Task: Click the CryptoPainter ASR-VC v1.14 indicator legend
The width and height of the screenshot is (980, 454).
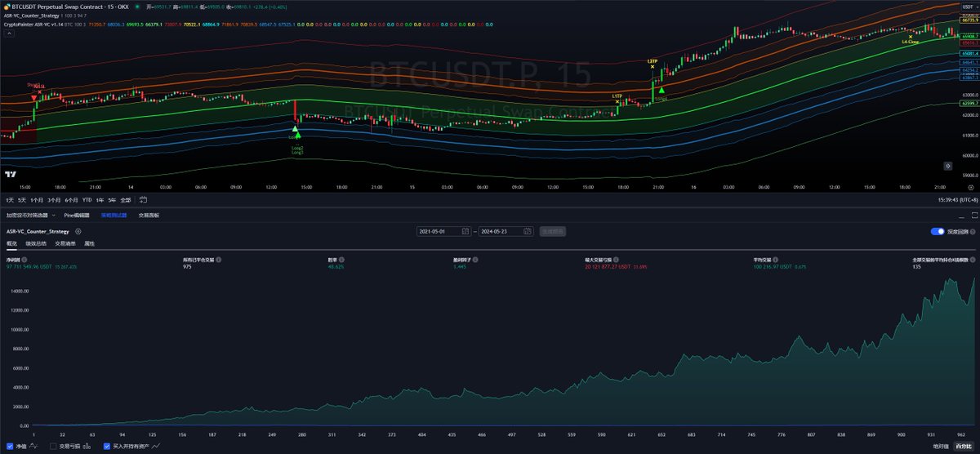Action: (34, 24)
